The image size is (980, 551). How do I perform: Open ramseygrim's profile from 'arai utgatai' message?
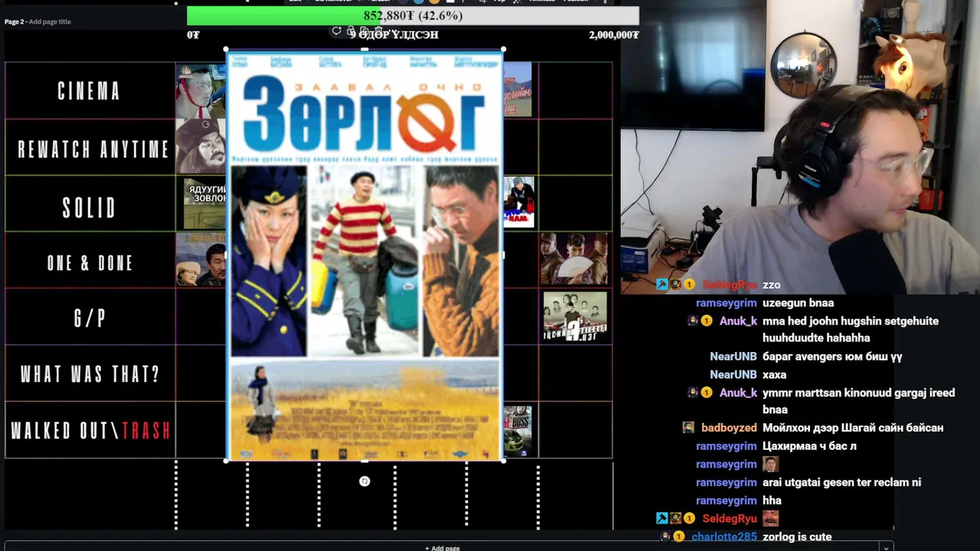[726, 482]
